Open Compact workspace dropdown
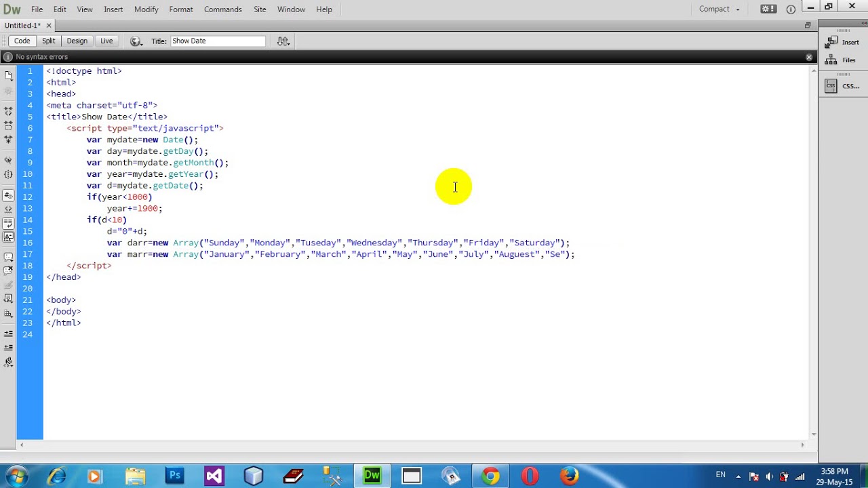This screenshot has width=868, height=488. pos(719,9)
